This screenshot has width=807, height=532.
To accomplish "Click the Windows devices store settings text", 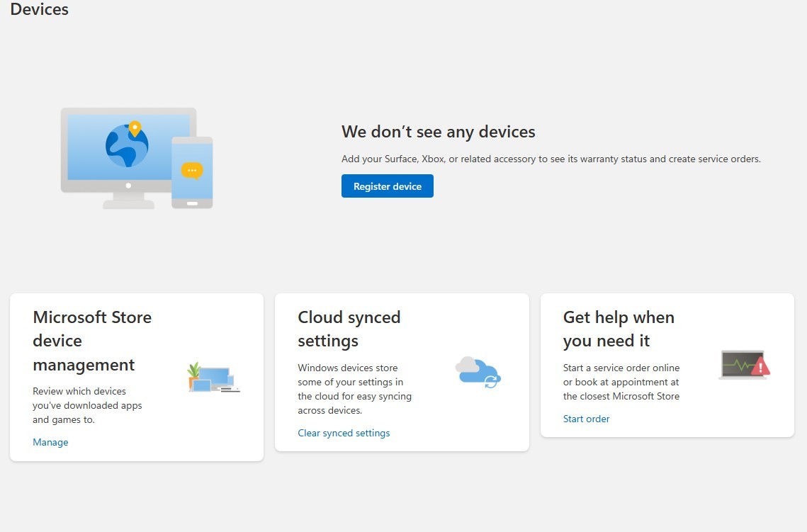I will [x=354, y=389].
